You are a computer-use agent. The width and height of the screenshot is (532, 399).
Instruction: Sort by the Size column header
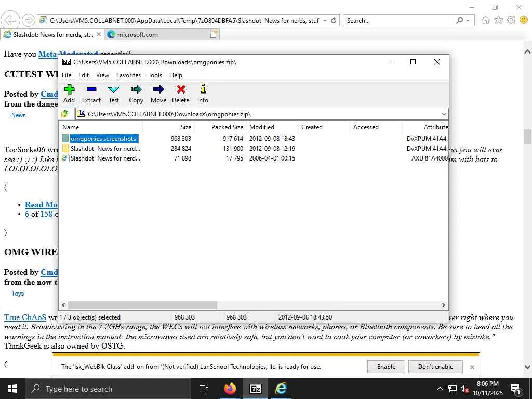click(x=168, y=127)
